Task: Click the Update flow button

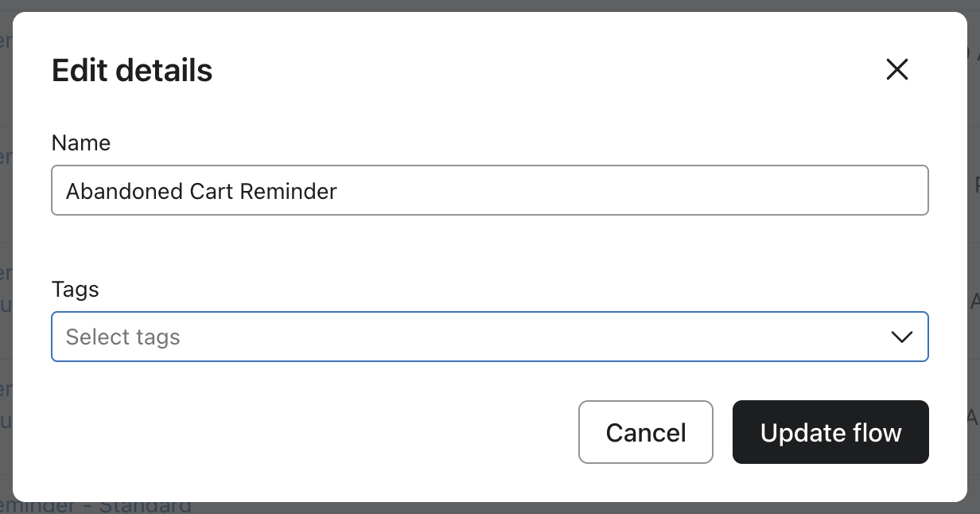Action: (x=830, y=432)
